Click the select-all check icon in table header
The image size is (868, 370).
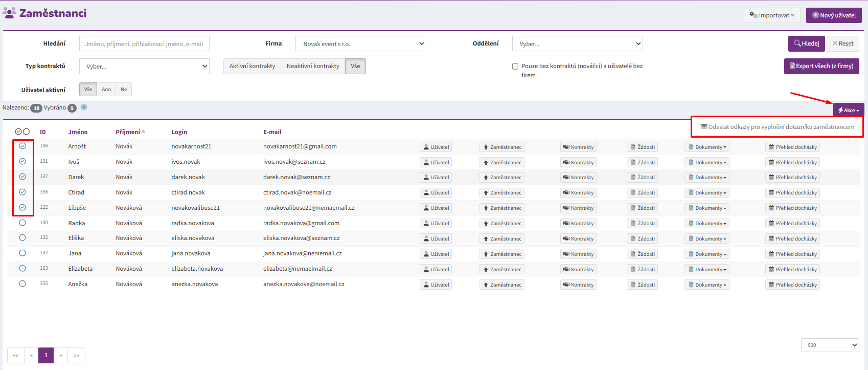click(x=18, y=132)
